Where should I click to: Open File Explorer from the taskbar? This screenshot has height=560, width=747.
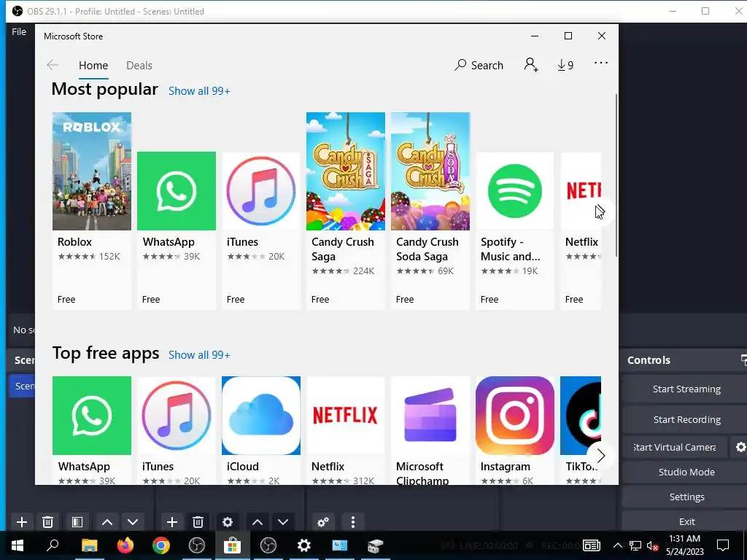tap(89, 545)
